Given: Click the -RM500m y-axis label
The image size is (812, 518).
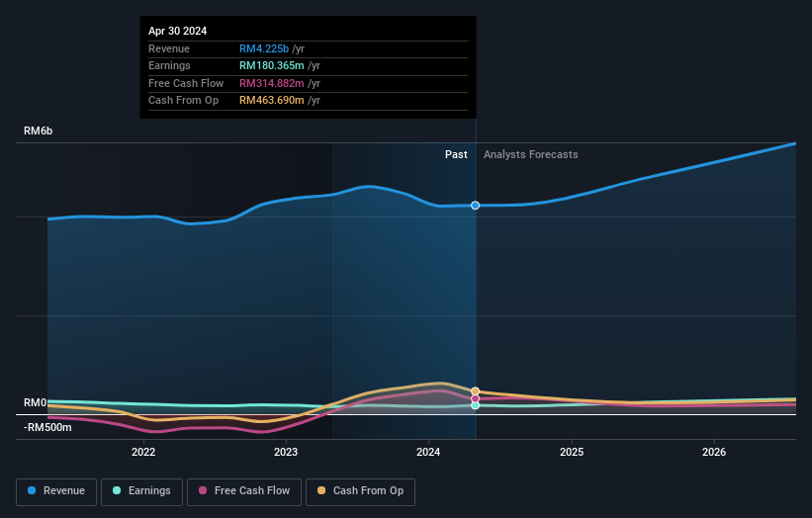Looking at the screenshot, I should click(47, 427).
